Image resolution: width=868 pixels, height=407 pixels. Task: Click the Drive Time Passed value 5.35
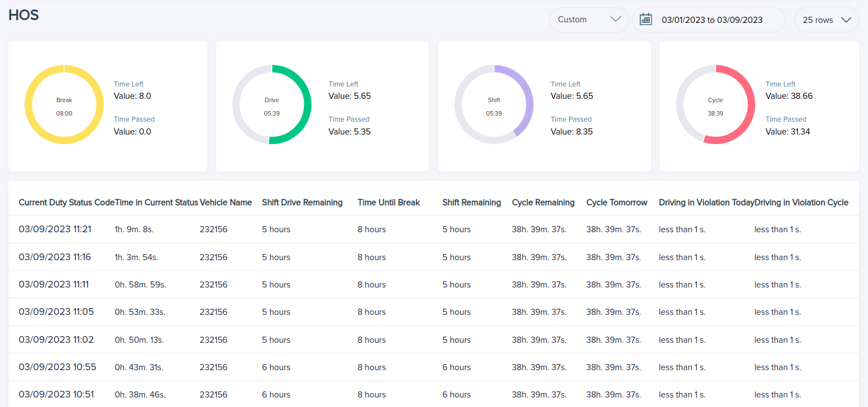point(349,132)
